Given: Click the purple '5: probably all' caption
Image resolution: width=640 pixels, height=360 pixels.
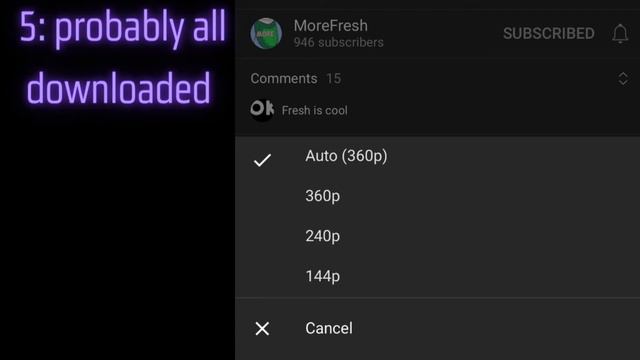Looking at the screenshot, I should point(122,28).
